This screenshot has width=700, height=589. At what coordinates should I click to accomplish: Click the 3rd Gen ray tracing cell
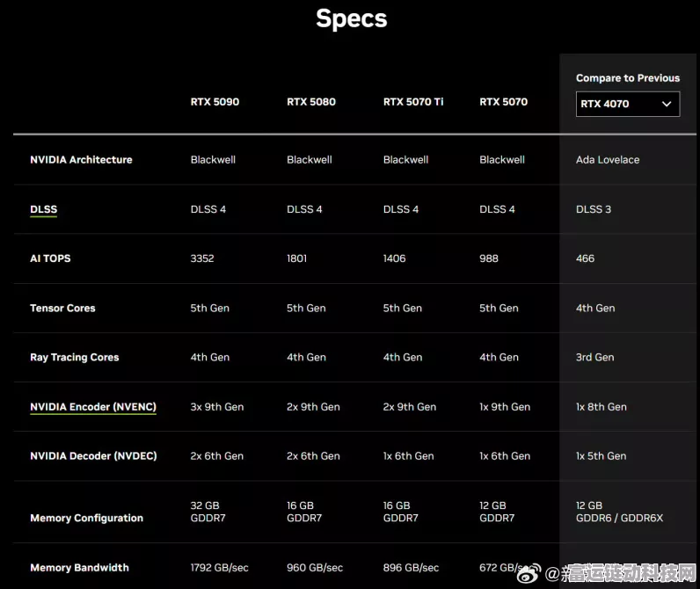click(595, 358)
